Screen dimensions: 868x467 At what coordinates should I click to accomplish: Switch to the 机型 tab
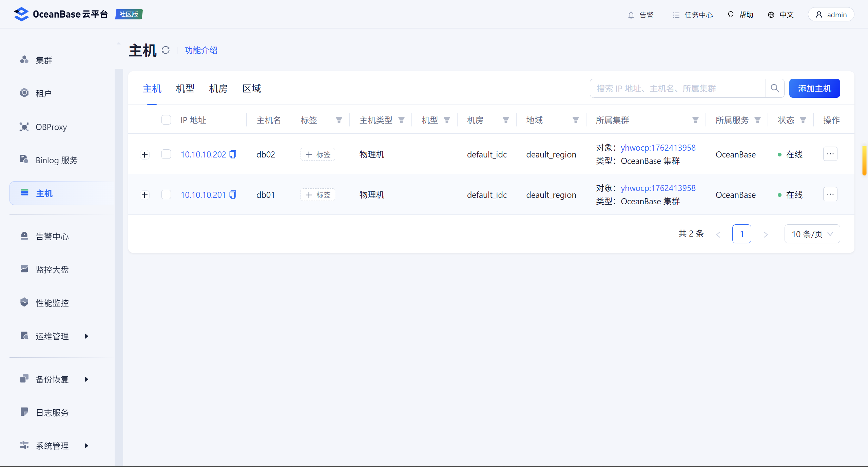[x=185, y=89]
